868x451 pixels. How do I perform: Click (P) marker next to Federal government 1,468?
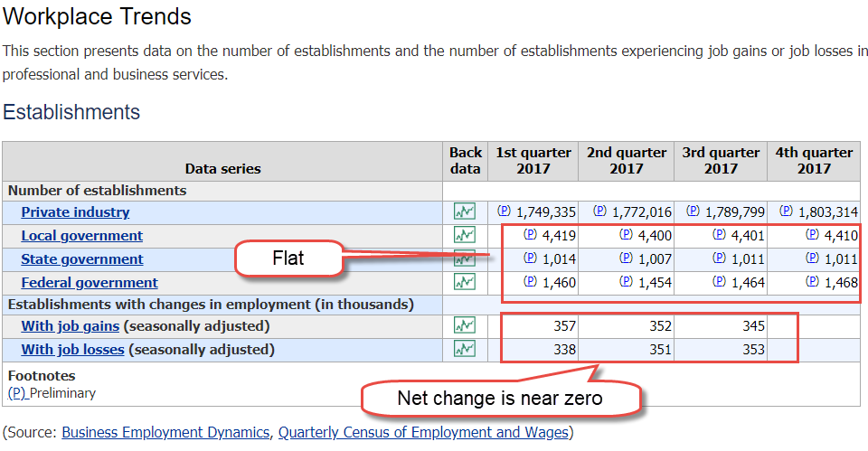(811, 282)
